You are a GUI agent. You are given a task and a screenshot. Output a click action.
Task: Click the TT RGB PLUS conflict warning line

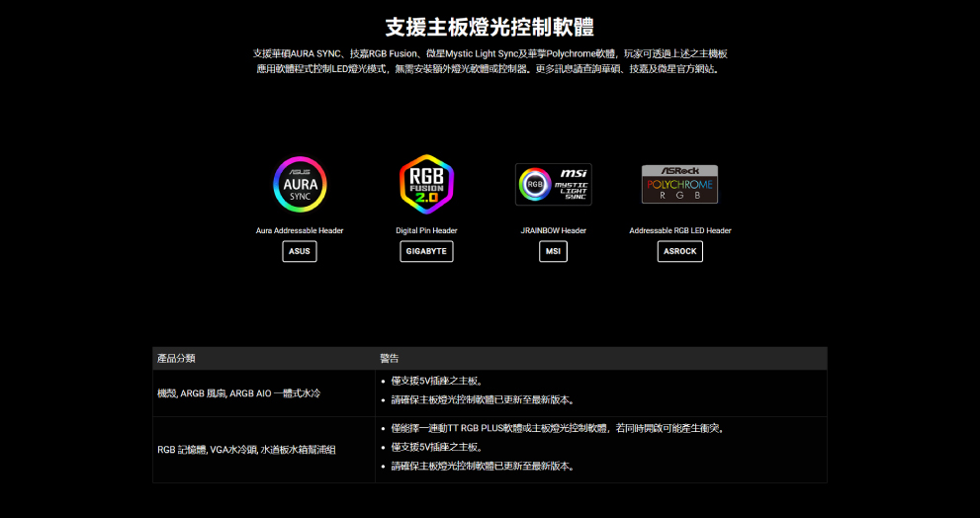coord(558,429)
